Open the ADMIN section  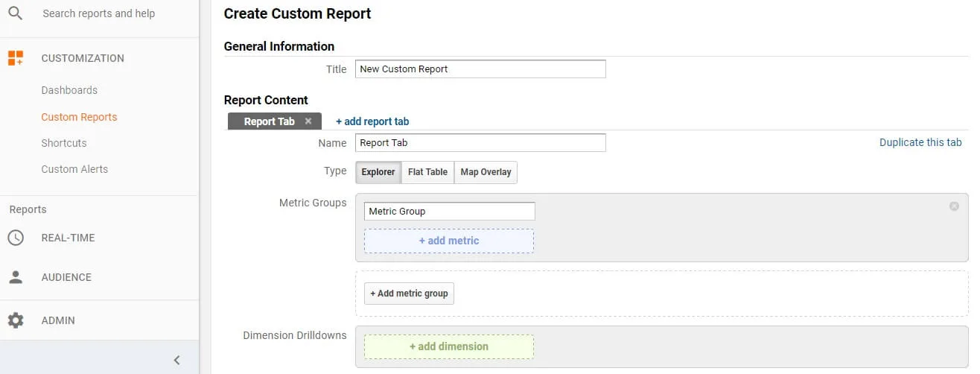tap(58, 320)
